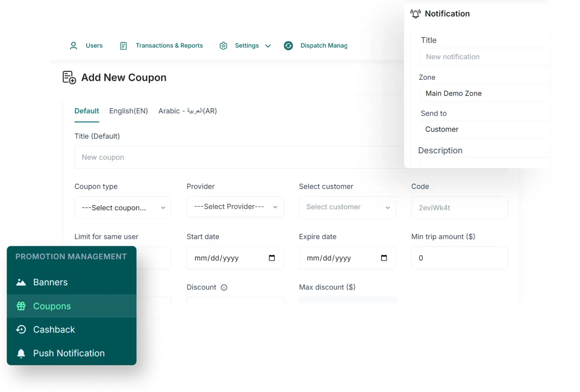Screen dimensions: 580x392
Task: Open Push Notification sidebar item
Action: (x=69, y=353)
